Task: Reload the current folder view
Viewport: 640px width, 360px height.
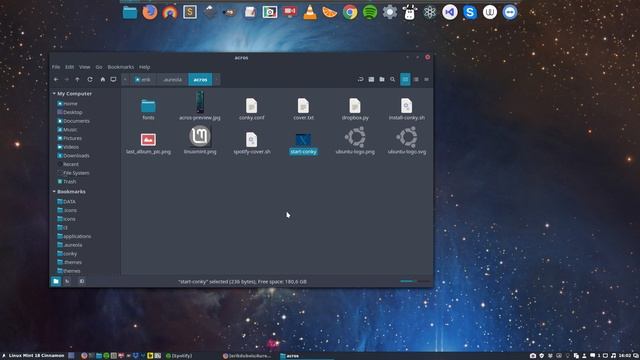Action: (90, 80)
